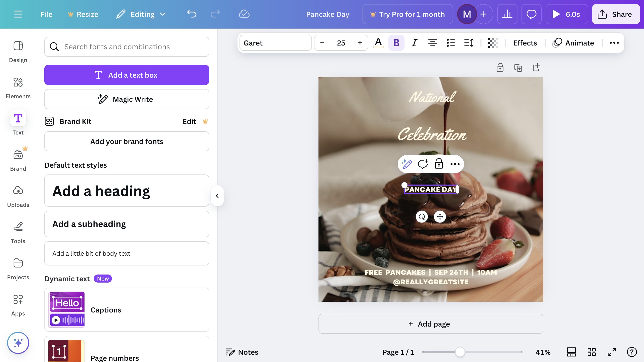Image resolution: width=644 pixels, height=362 pixels.
Task: Select the Text sidebar tab
Action: coord(18,123)
